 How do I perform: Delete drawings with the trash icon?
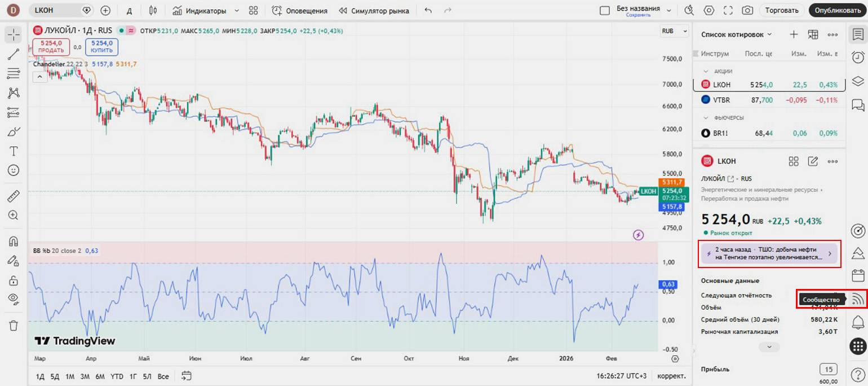pyautogui.click(x=14, y=325)
